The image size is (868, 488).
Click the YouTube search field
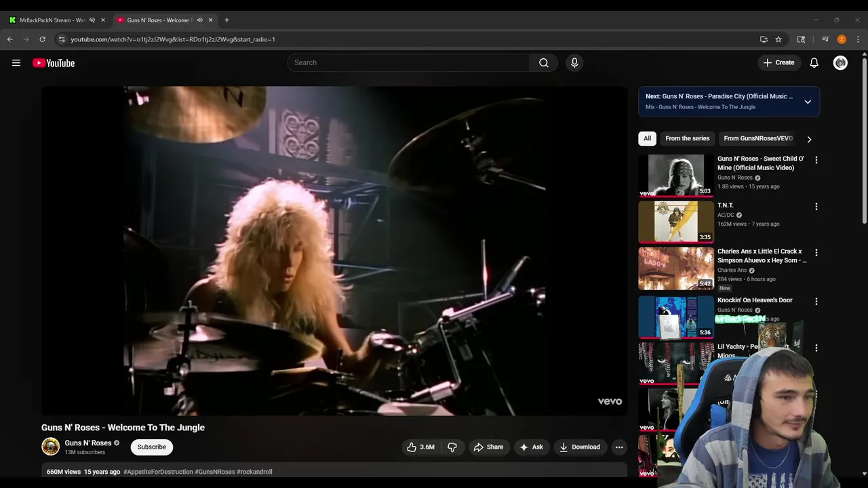click(408, 63)
